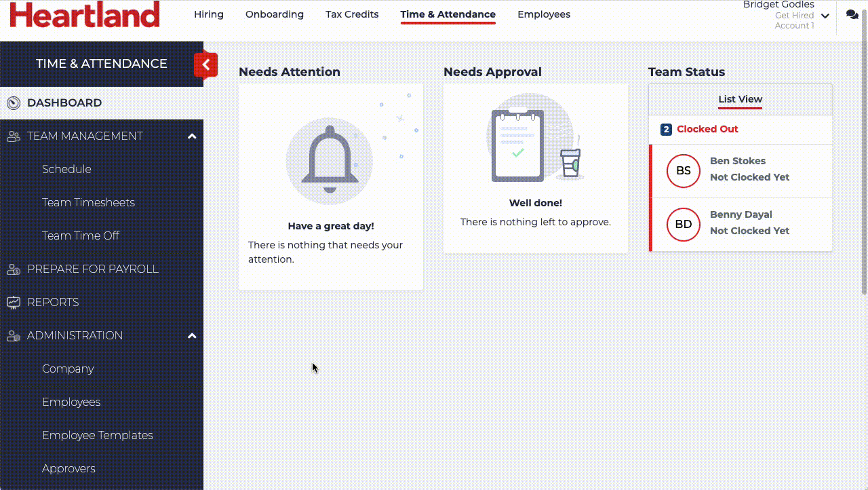Viewport: 868px width, 490px height.
Task: Open the chat messages icon
Action: tap(852, 14)
